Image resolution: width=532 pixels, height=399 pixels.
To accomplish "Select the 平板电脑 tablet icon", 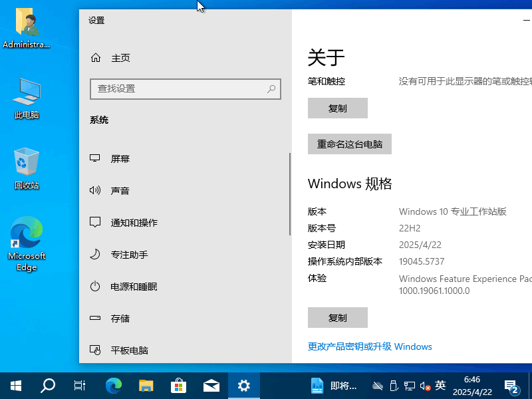I will 95,350.
